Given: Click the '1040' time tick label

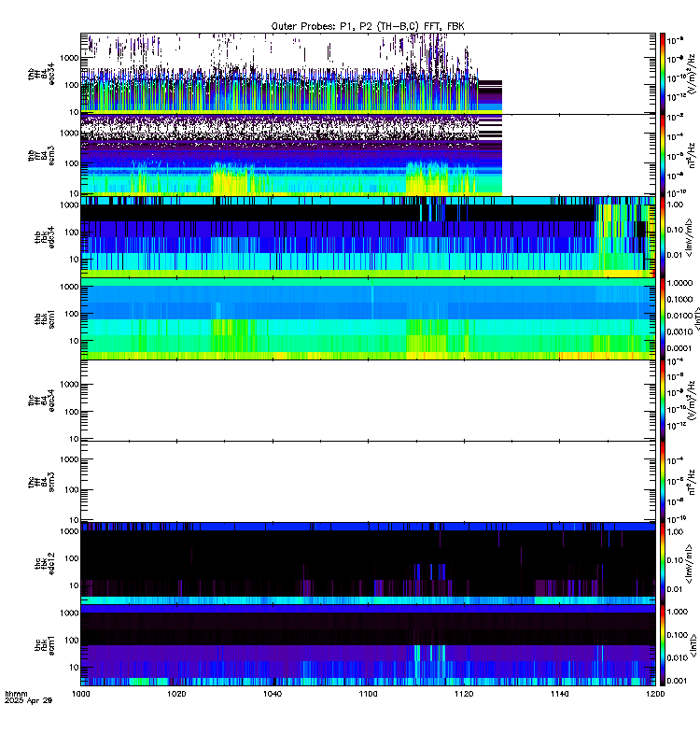Looking at the screenshot, I should tap(273, 694).
